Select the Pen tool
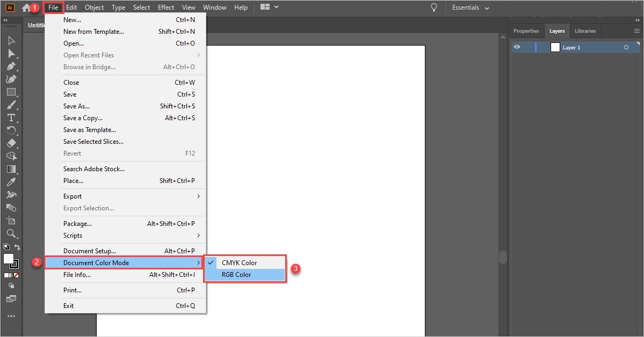Image resolution: width=644 pixels, height=337 pixels. click(11, 67)
